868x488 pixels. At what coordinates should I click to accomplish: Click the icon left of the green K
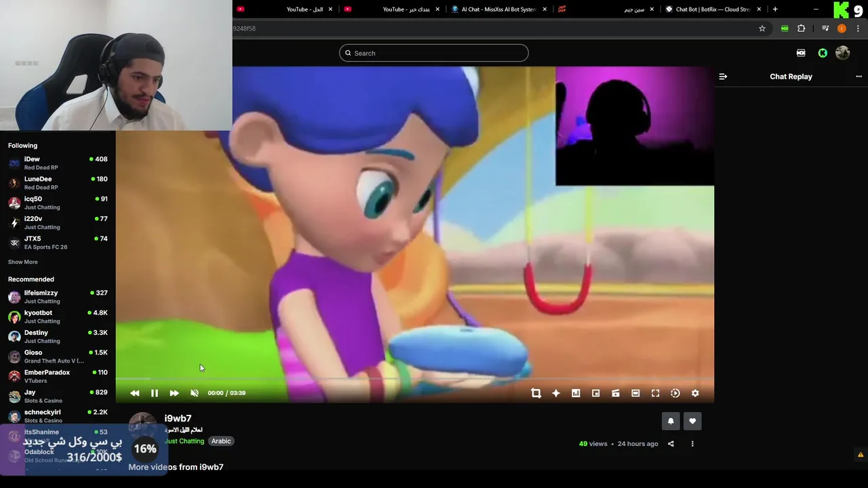tap(801, 53)
